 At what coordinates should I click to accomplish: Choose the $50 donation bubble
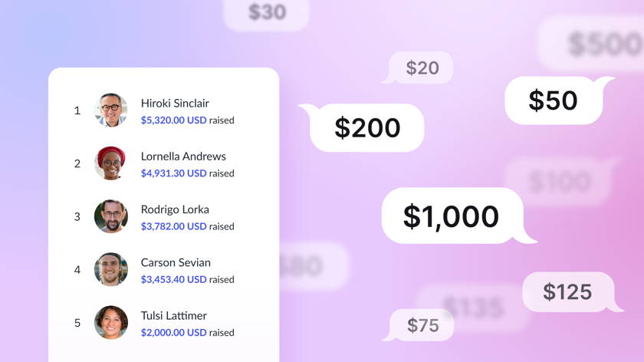coord(554,100)
